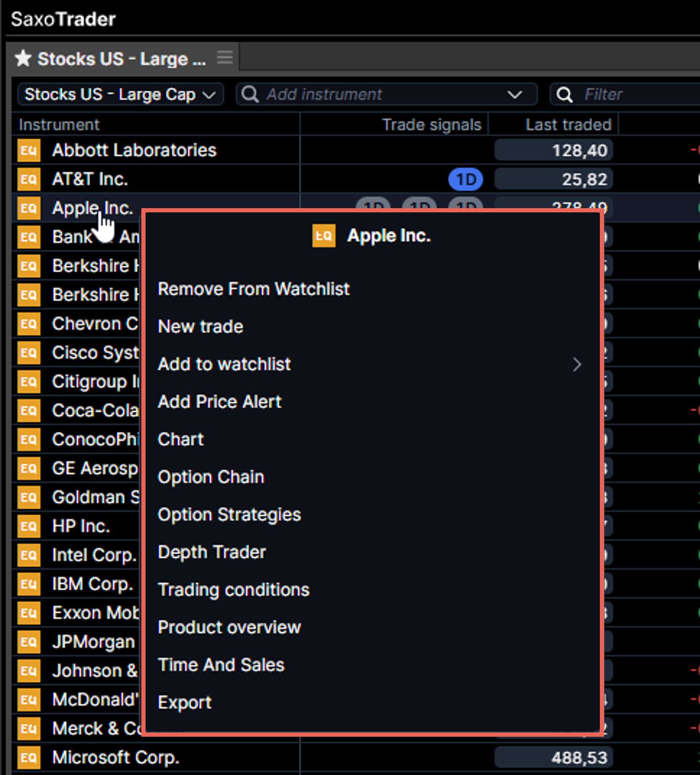Expand the Add instrument dropdown arrow
Screen dimensions: 700x775
click(514, 95)
